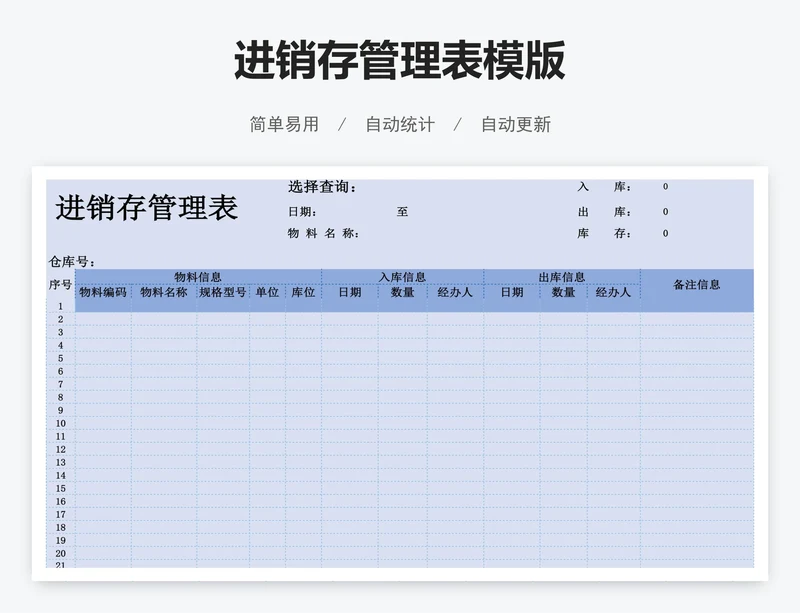Image resolution: width=800 pixels, height=613 pixels.
Task: Select the 数量 header under 出库信息
Action: pos(564,292)
